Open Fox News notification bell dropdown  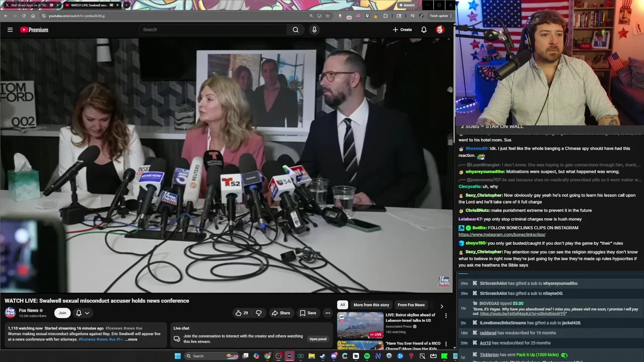click(83, 313)
